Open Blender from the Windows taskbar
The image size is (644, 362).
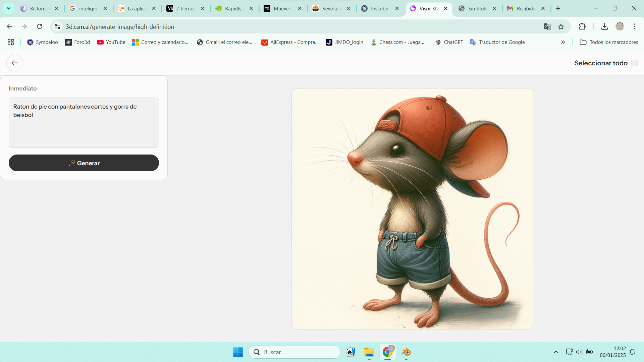pos(406,352)
